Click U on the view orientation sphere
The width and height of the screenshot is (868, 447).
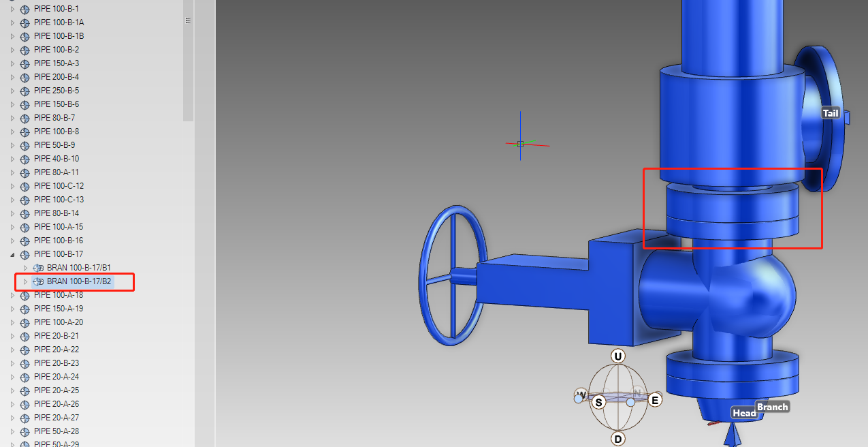click(617, 356)
